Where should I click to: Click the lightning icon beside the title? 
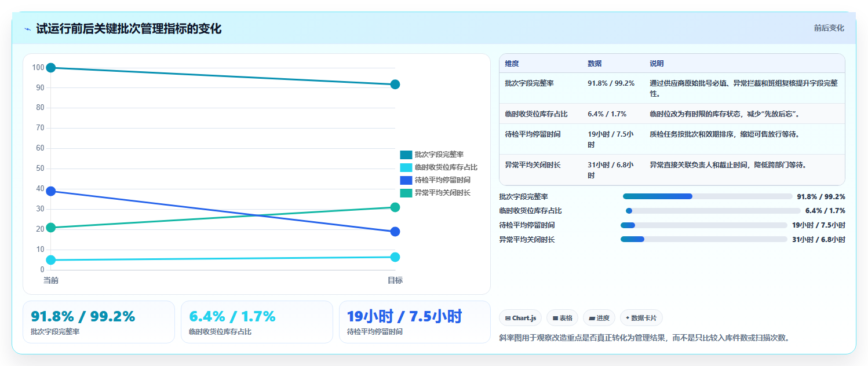(x=27, y=29)
